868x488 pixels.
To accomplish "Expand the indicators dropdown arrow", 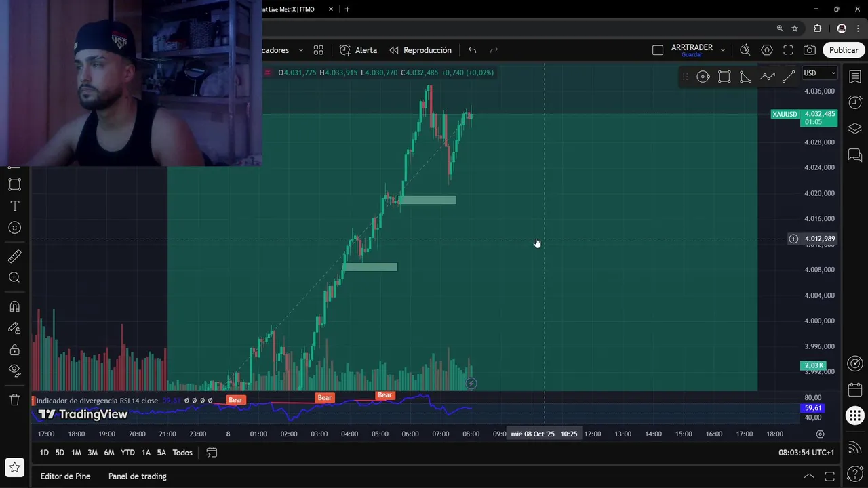I will point(300,50).
